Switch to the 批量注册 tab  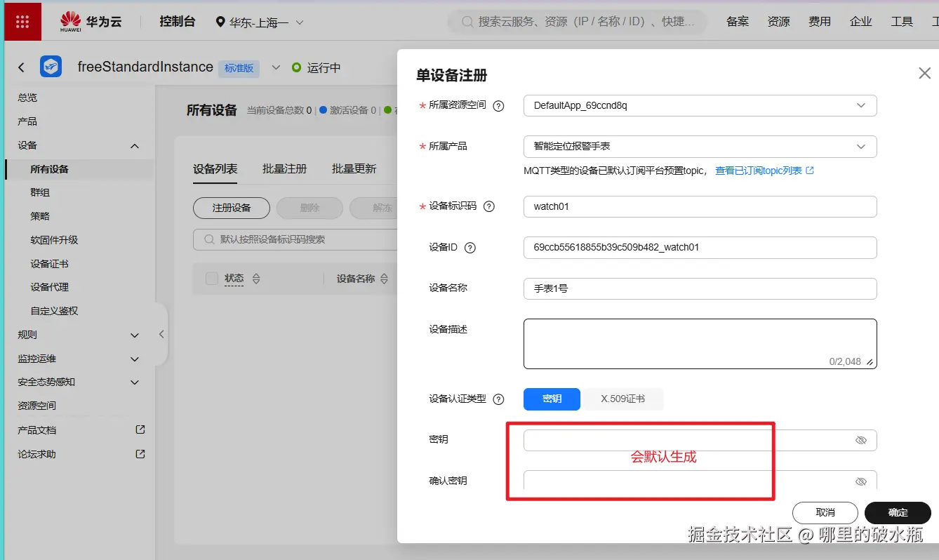click(284, 169)
